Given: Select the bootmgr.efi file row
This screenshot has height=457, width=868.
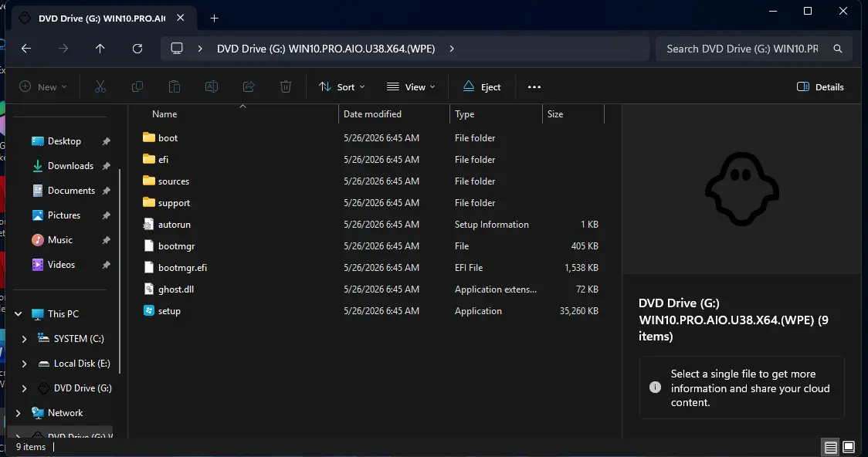Looking at the screenshot, I should 371,267.
